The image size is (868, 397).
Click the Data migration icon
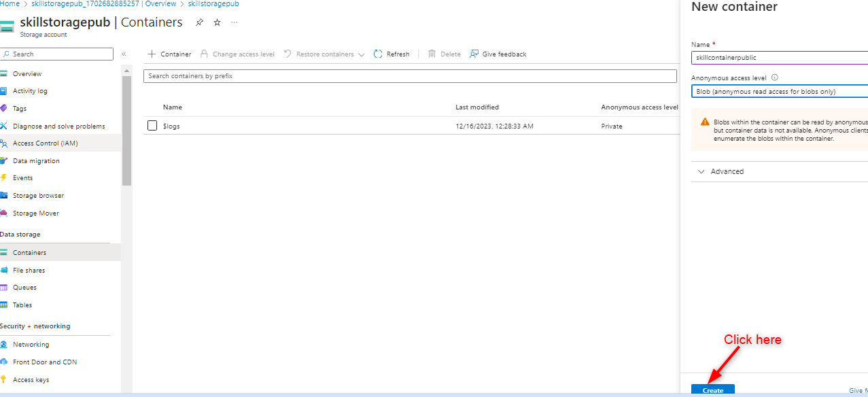(4, 160)
